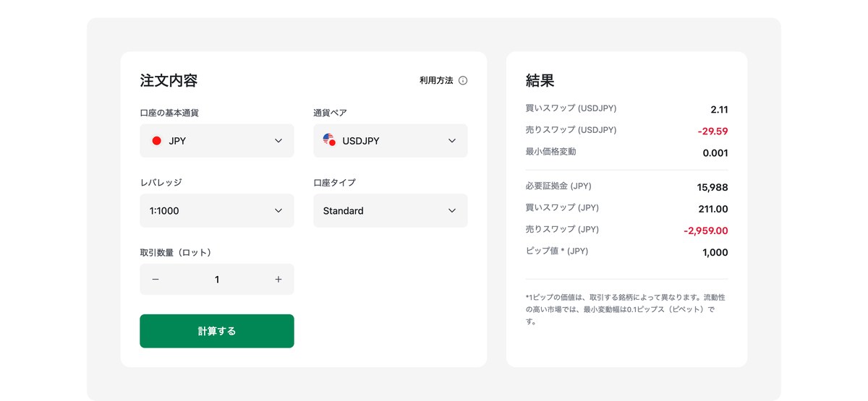
Task: Click the chevron in leverage selector
Action: coord(278,211)
